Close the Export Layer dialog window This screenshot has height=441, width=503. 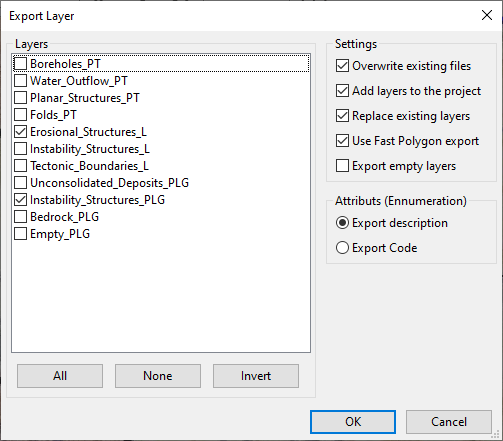[487, 15]
